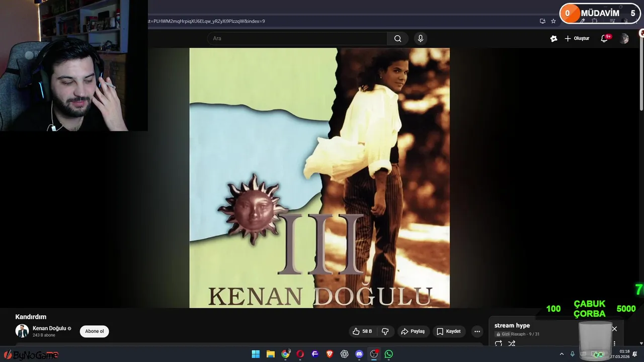This screenshot has width=644, height=362.
Task: Open Opera browser from taskbar
Action: (x=300, y=354)
